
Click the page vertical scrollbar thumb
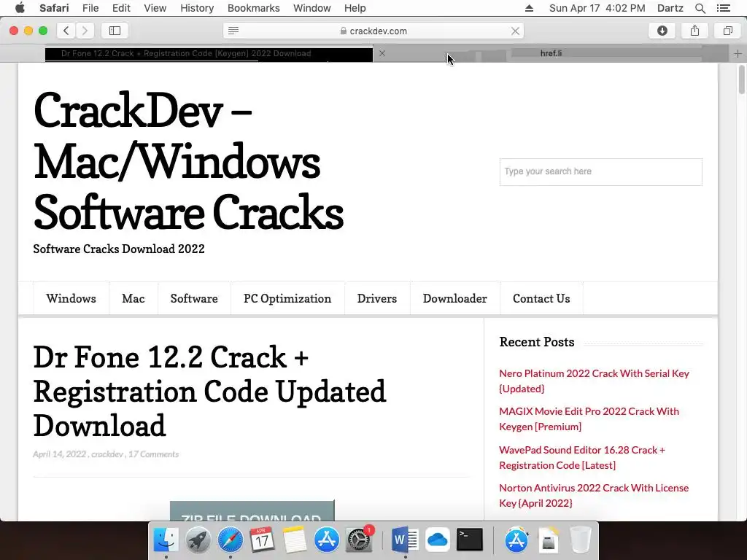tap(741, 79)
